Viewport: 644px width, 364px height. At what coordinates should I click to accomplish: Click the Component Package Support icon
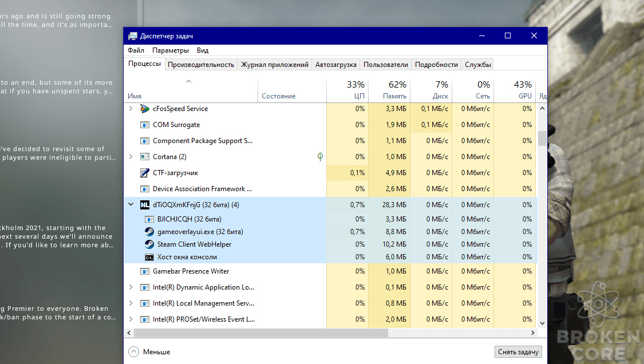pos(145,141)
